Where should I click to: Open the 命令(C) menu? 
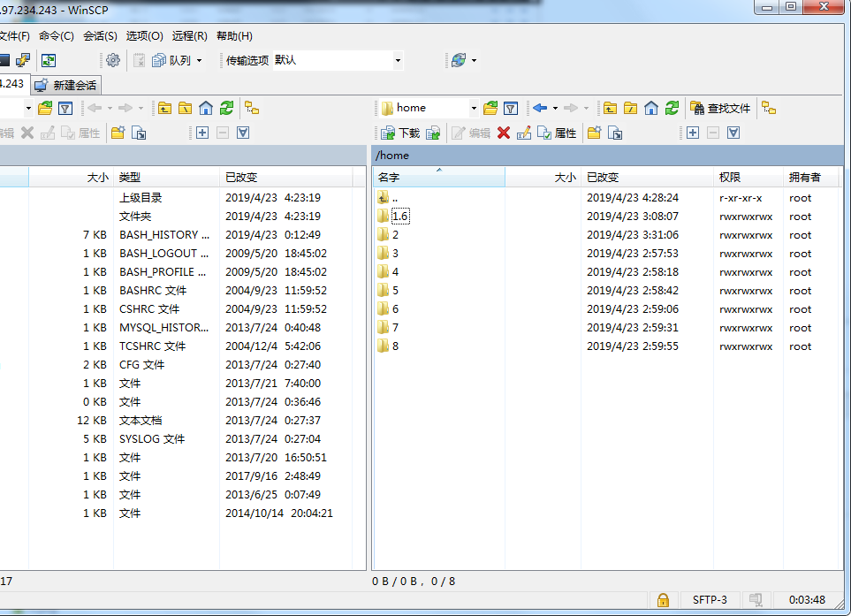57,36
